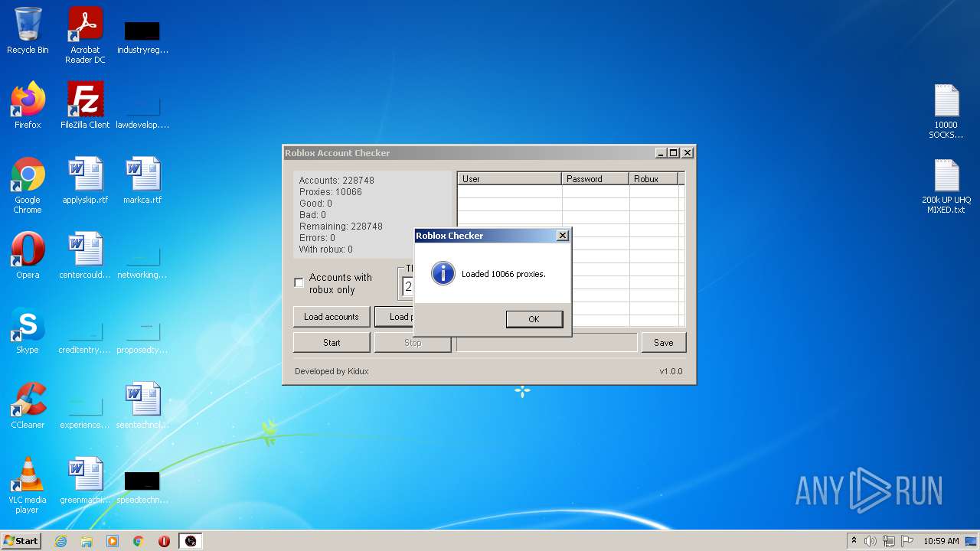This screenshot has height=551, width=980.
Task: Click the 'Proxies: 10066' status text
Action: pos(331,192)
